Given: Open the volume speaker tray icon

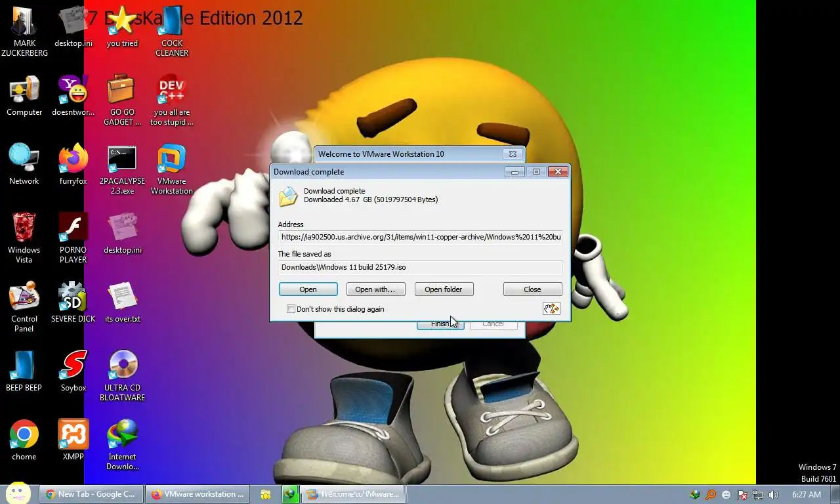Looking at the screenshot, I should coord(774,495).
